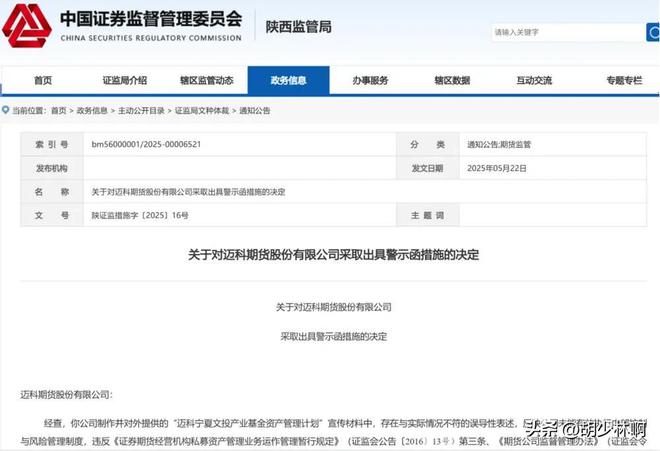Select the 政务信息 navigation tab
Screen dimensions: 660x451
pos(288,80)
